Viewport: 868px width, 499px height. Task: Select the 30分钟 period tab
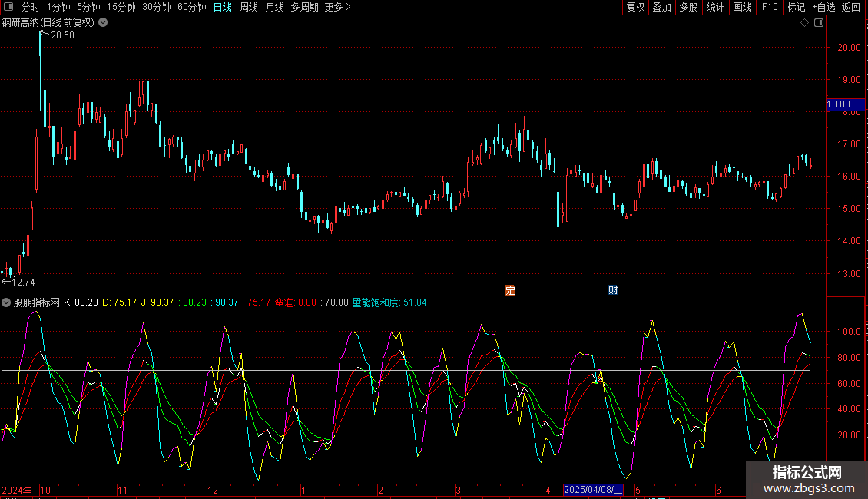click(156, 7)
